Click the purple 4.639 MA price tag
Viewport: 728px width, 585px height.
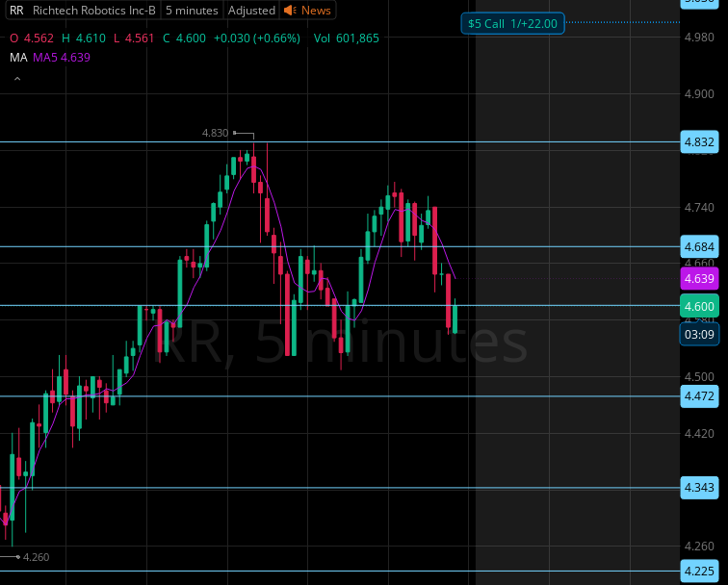(x=699, y=278)
